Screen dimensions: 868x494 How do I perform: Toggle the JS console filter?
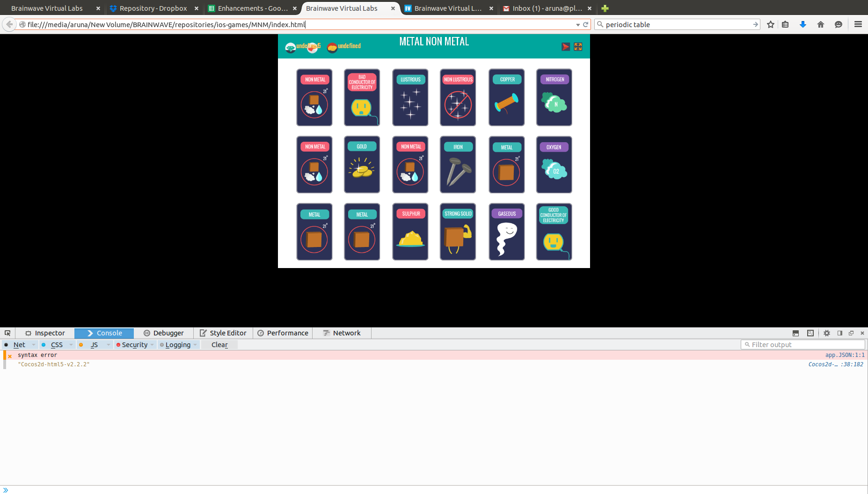pyautogui.click(x=94, y=345)
